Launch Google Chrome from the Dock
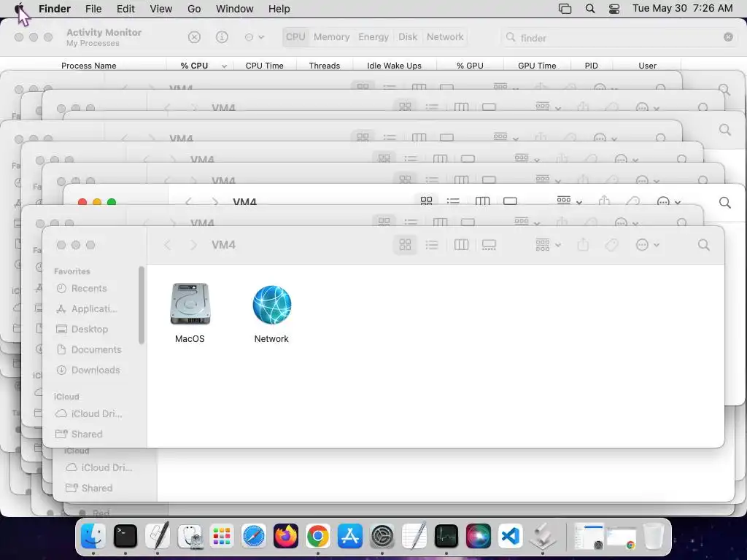This screenshot has height=560, width=747. [x=318, y=536]
